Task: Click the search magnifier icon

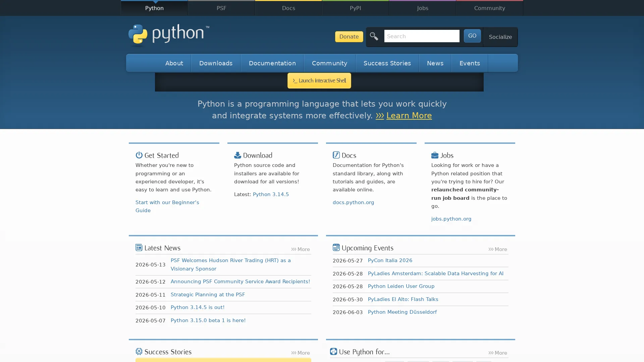Action: [x=374, y=36]
